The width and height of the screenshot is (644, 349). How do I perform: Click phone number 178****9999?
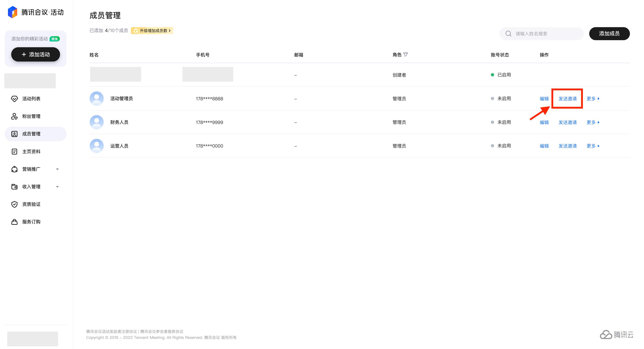(209, 122)
